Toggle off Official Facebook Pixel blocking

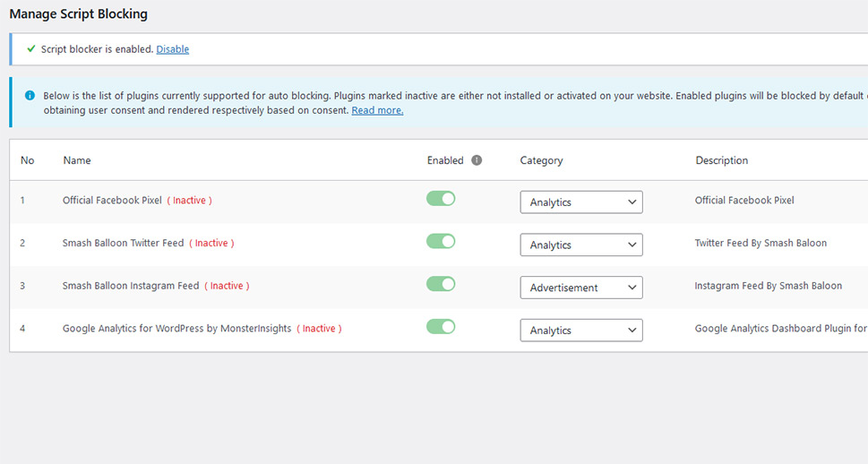click(x=441, y=199)
